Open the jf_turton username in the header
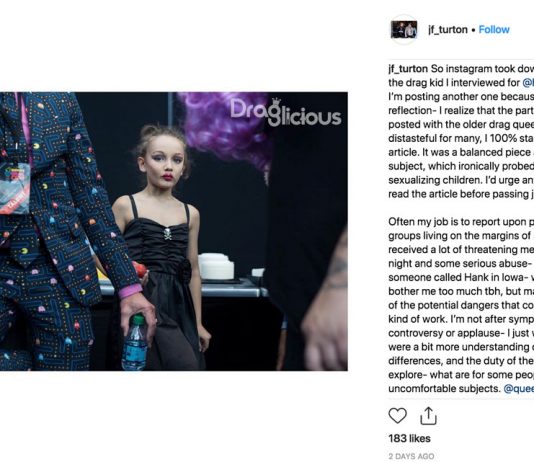 coord(448,30)
